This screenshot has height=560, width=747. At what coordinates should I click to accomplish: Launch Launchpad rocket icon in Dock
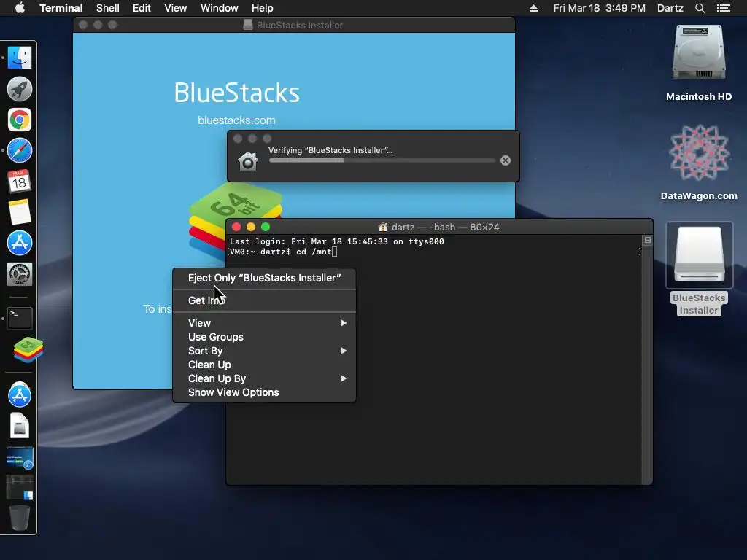(x=20, y=89)
